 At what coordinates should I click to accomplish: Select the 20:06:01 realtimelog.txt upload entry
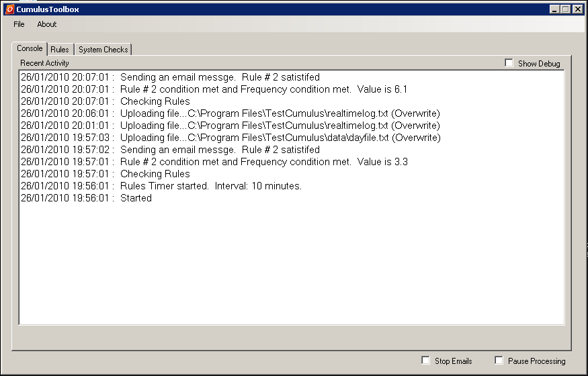(x=230, y=113)
